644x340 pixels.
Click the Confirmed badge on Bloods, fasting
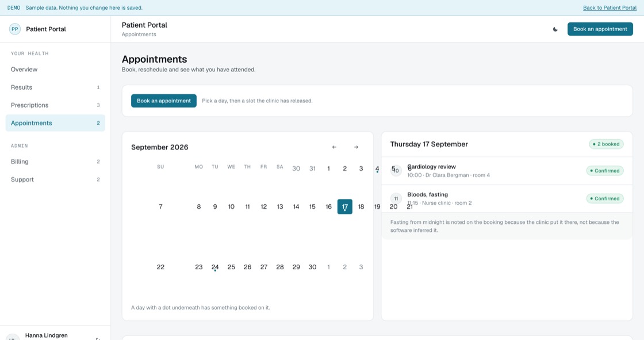click(x=604, y=198)
